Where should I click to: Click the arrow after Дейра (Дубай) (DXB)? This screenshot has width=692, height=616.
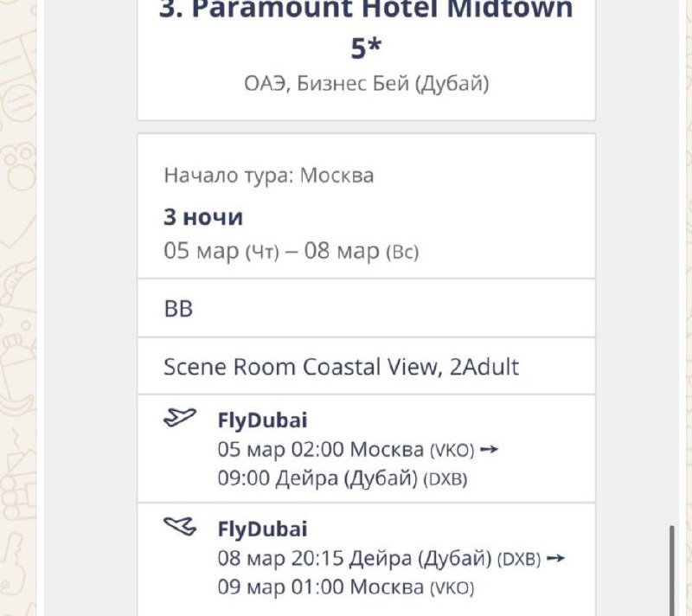pos(555,558)
